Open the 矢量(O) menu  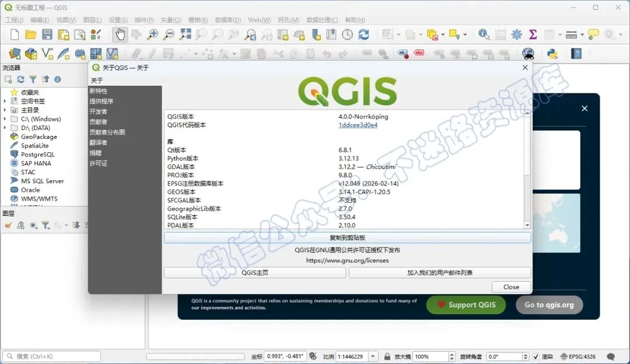(x=171, y=20)
